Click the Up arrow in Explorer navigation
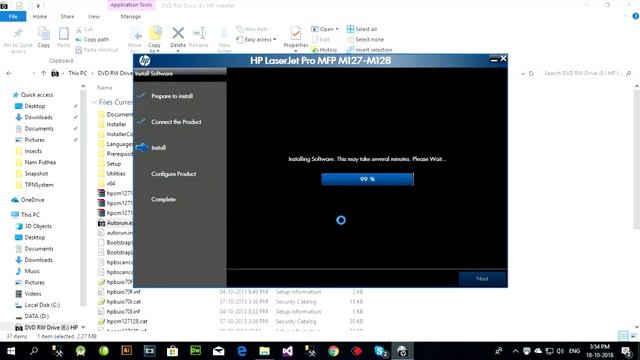 pos(44,73)
